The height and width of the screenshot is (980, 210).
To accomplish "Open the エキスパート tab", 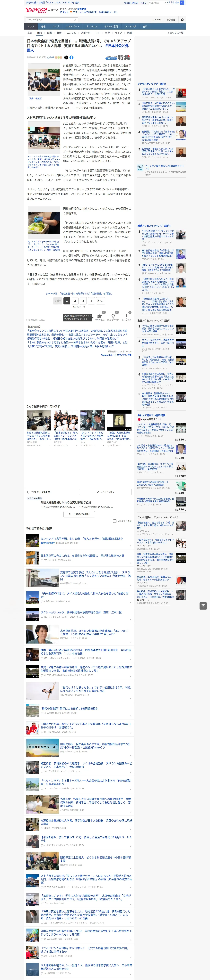I will pos(72,26).
